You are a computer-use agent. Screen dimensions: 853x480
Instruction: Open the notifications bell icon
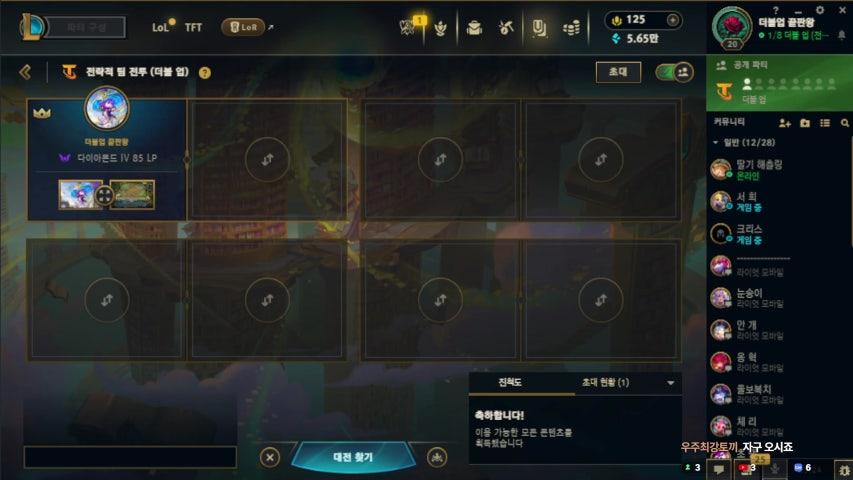coord(842,35)
